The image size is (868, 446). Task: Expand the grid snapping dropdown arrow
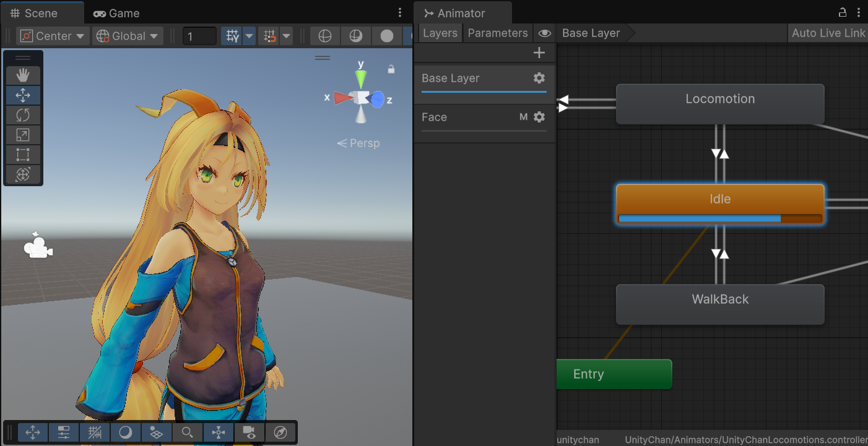point(249,36)
